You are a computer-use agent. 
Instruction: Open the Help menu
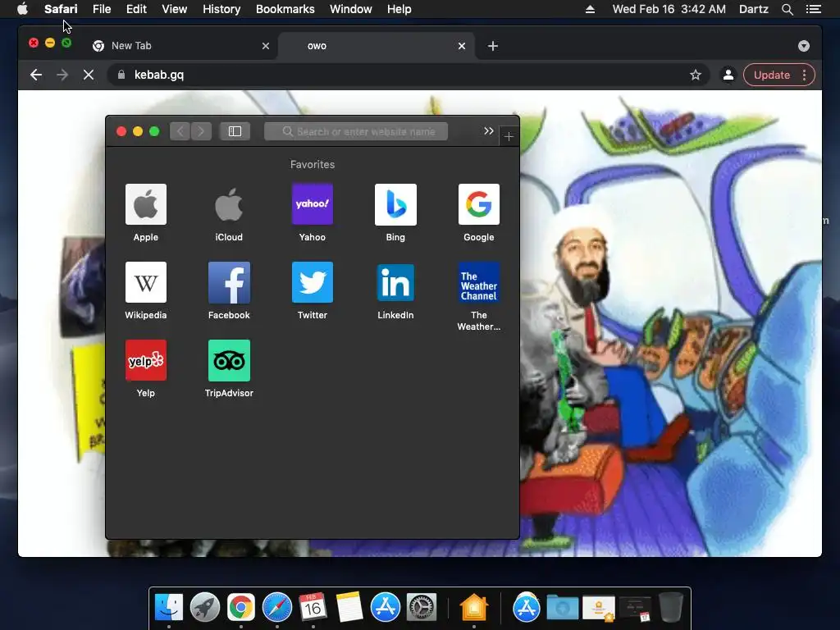(399, 9)
